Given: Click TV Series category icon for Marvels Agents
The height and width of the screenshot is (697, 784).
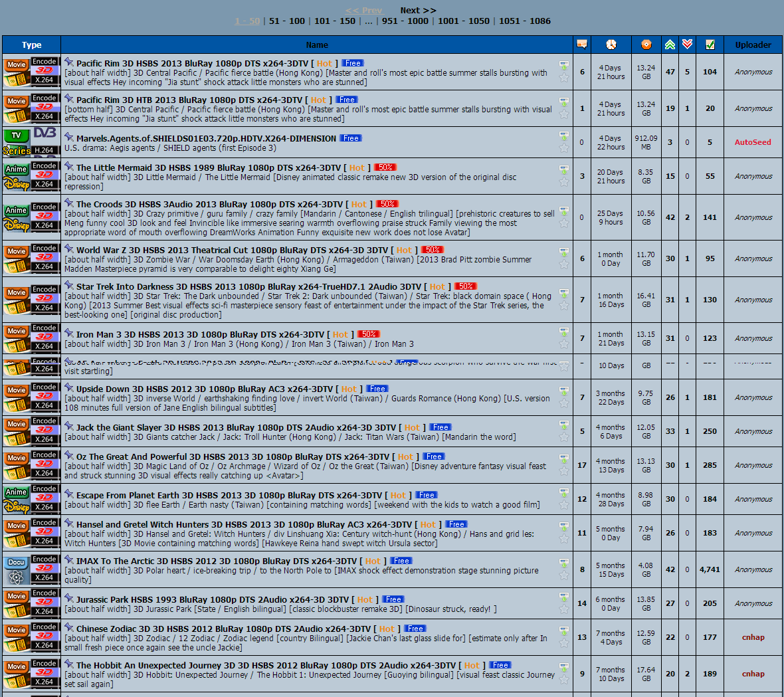Looking at the screenshot, I should [17, 142].
